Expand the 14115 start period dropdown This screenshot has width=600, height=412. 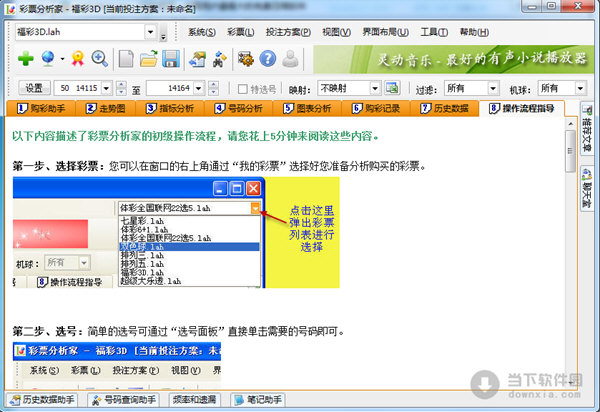106,88
